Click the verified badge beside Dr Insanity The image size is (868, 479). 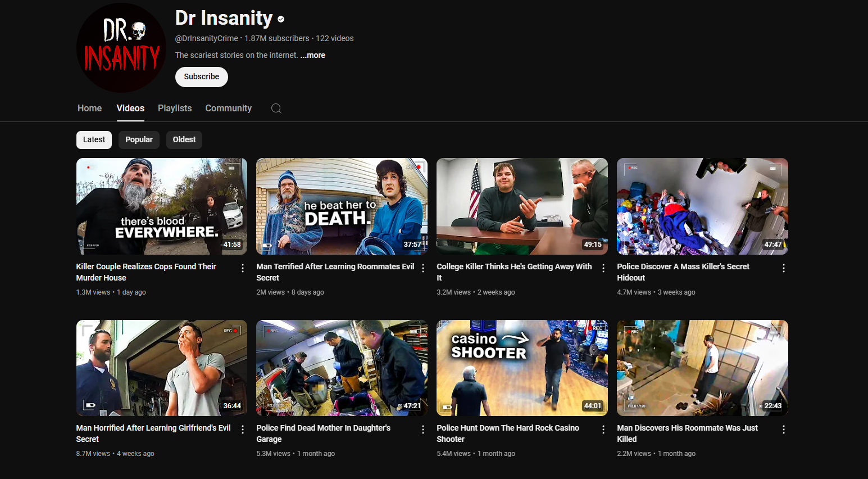281,19
